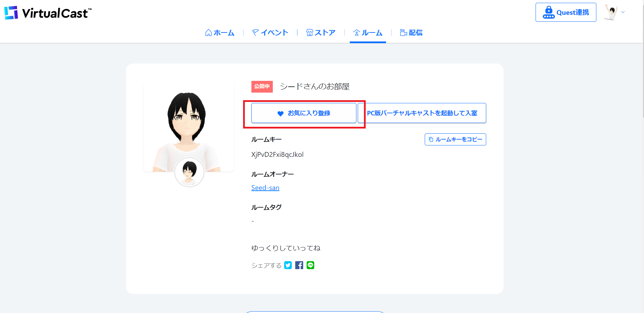Viewport: 644px width, 313px height.
Task: Click the ルームキー heading label
Action: [267, 140]
